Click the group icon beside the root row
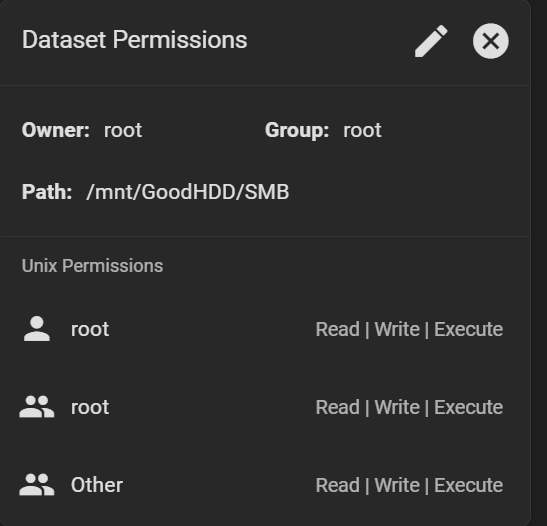This screenshot has height=526, width=547. [x=37, y=407]
